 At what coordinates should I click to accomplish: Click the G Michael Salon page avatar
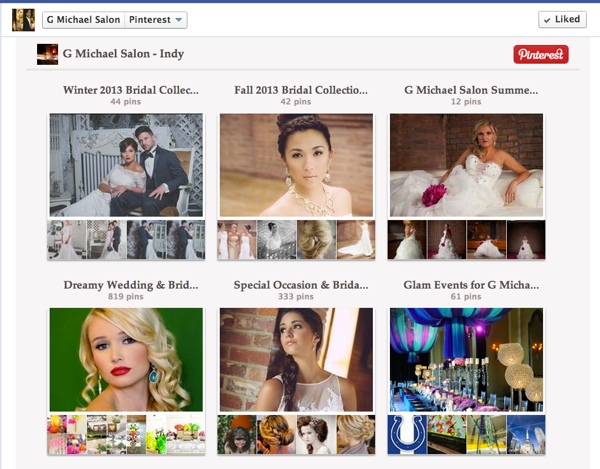[x=23, y=20]
